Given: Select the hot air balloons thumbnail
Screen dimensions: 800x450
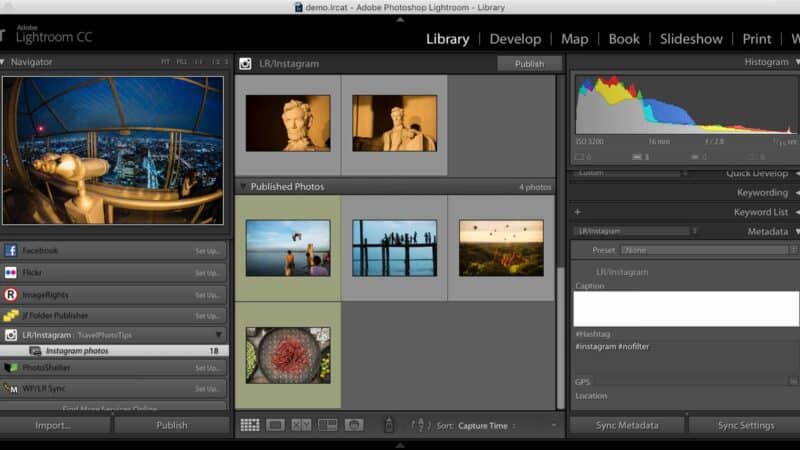Looking at the screenshot, I should click(x=501, y=248).
